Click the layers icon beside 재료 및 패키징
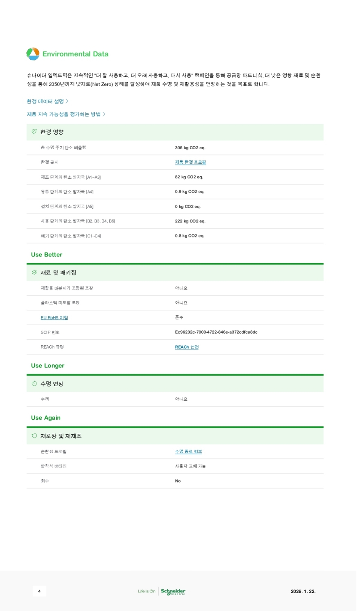The width and height of the screenshot is (364, 611). click(34, 273)
